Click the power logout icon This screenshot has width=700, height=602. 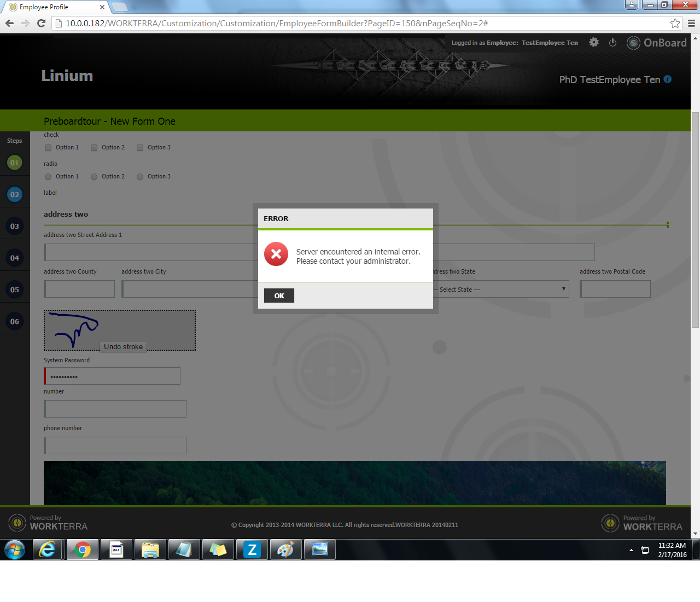[612, 43]
